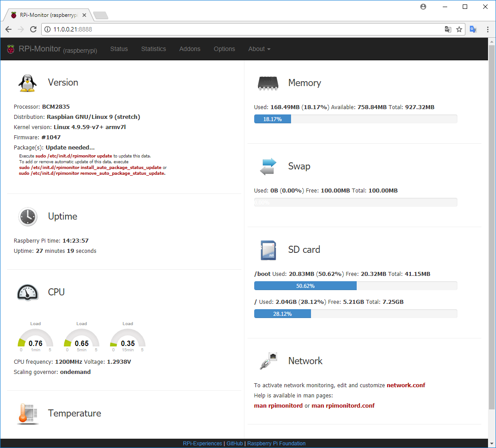The image size is (496, 448).
Task: Click the '1200MHz' CPU frequency value
Action: pos(69,362)
